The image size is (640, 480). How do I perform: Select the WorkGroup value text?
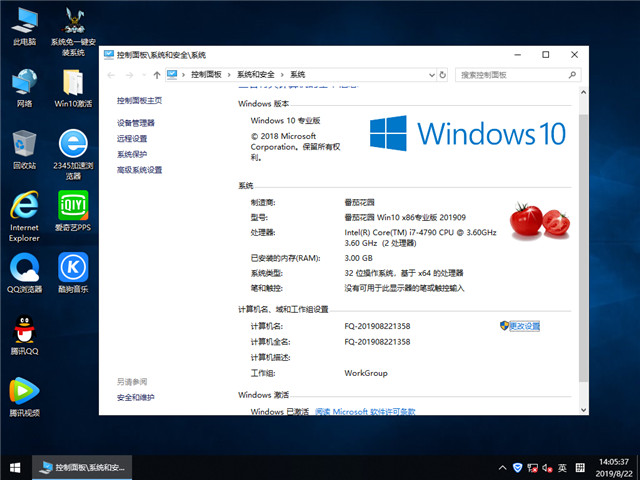(x=366, y=373)
